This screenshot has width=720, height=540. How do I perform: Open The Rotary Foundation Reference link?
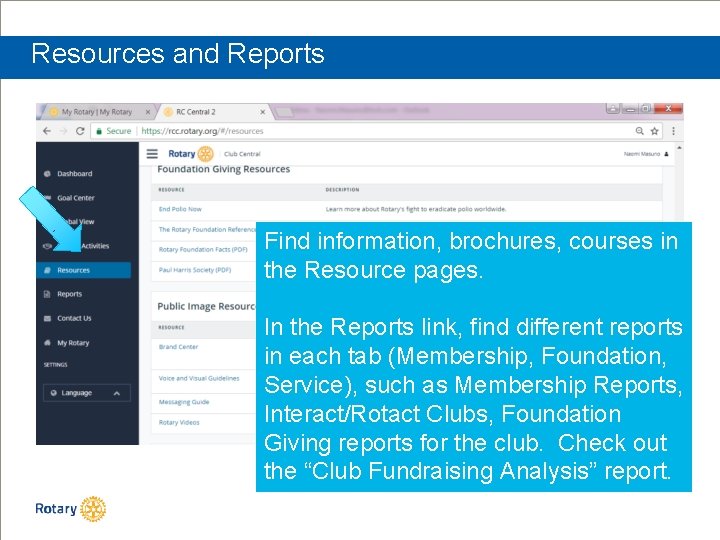click(x=207, y=229)
